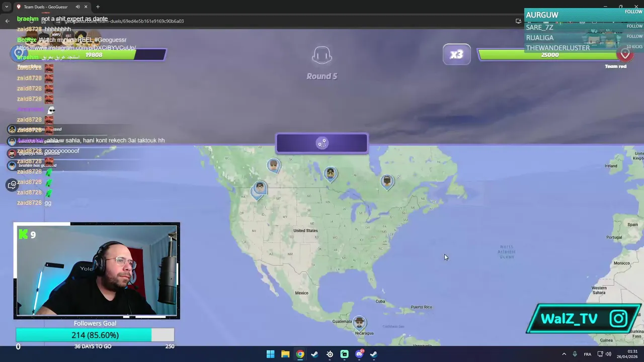Expand the system tray hidden icons chevron
Screen dimensions: 644x362
click(563, 354)
